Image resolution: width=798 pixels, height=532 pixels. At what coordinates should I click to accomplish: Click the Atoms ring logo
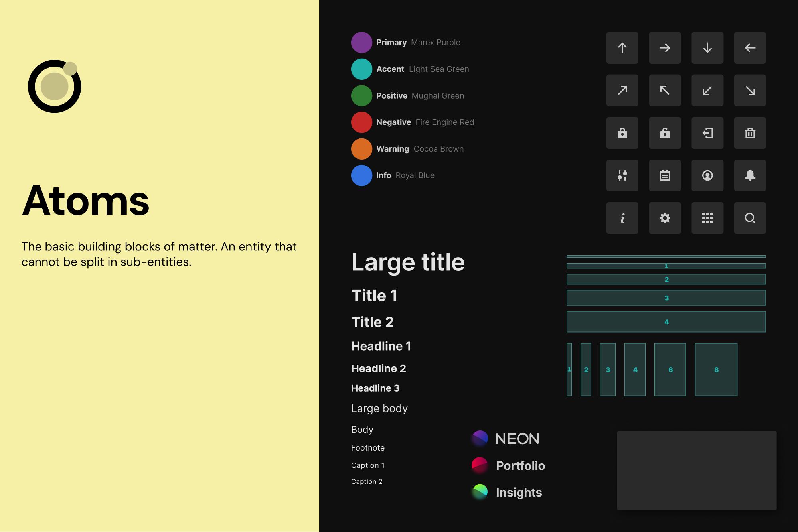(55, 87)
